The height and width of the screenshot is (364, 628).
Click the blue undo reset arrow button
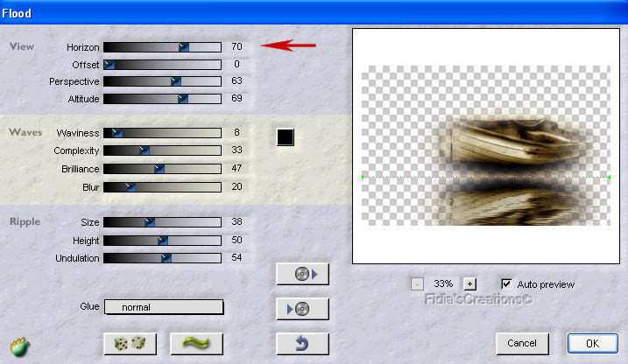tap(302, 343)
